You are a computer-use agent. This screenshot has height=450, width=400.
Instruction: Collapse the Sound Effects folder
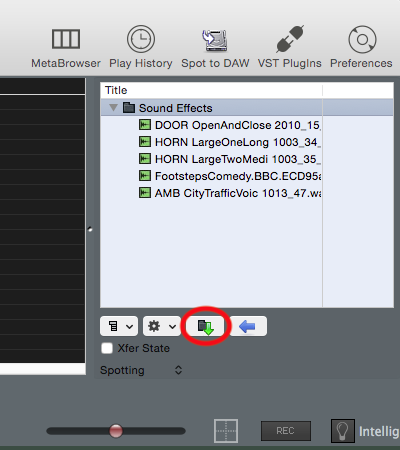(x=113, y=108)
